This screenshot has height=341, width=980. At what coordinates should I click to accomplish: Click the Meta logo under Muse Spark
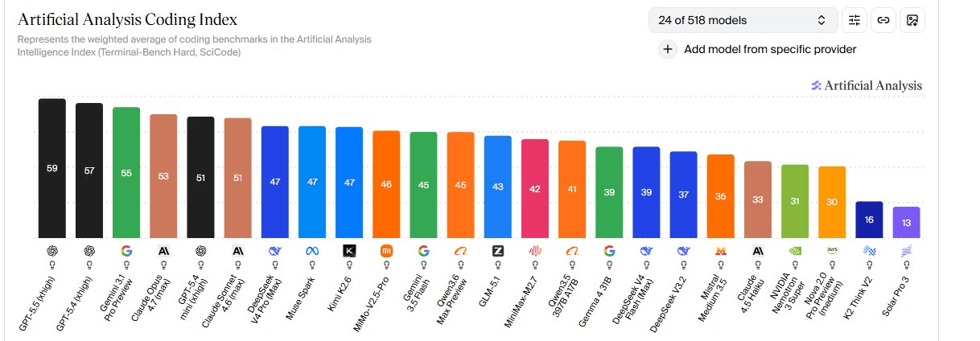coord(311,250)
